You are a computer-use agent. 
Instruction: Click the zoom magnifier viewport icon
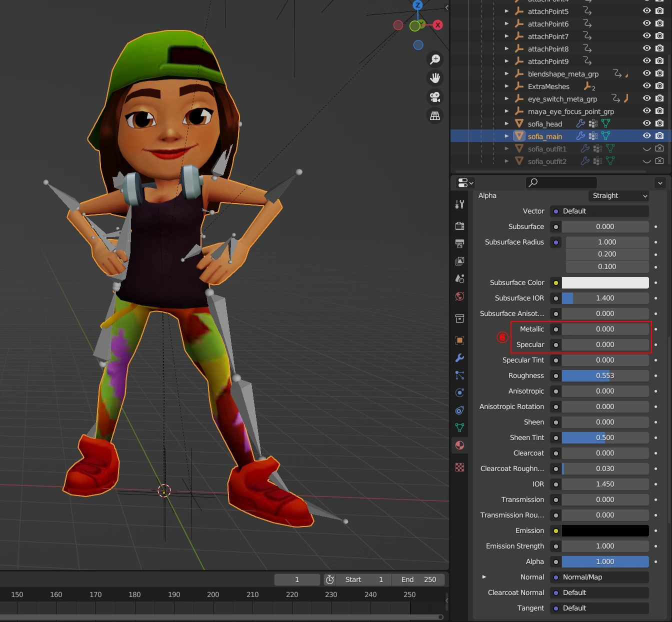[435, 59]
